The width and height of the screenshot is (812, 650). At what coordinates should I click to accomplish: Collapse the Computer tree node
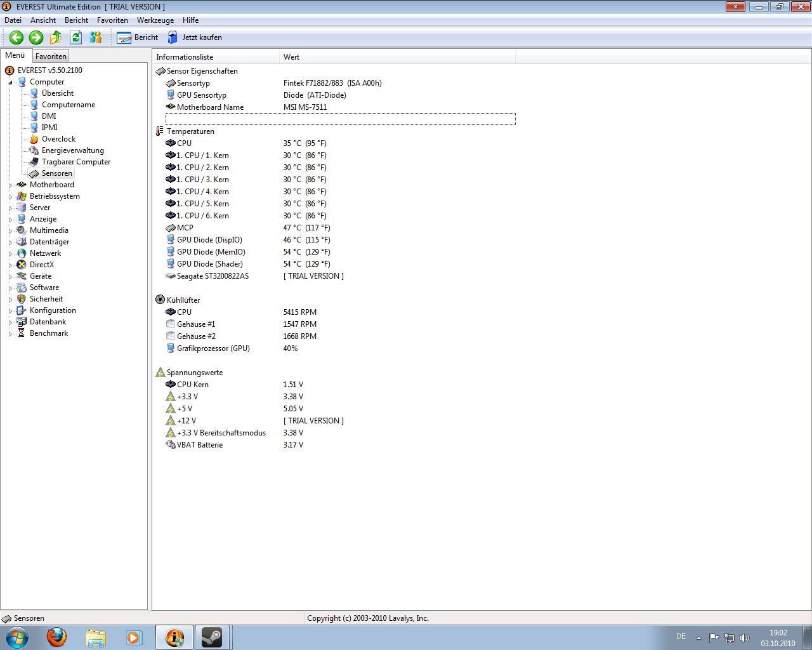point(10,83)
